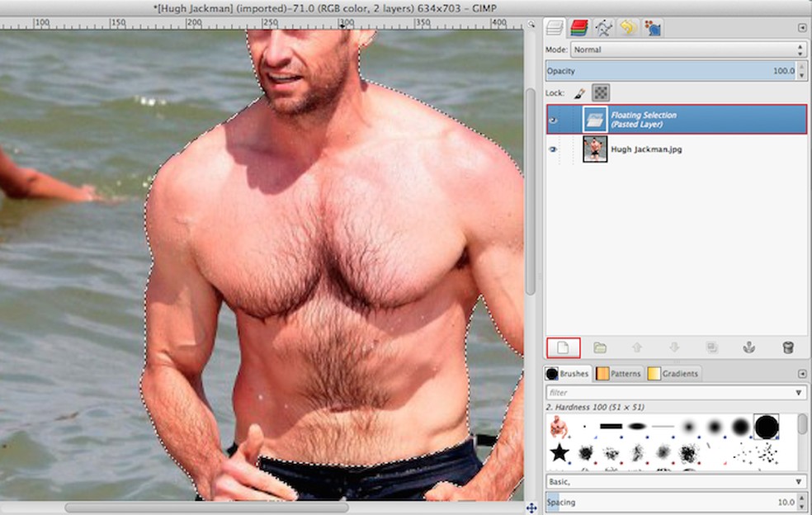Open the brush filter dropdown arrow
Screen dimensions: 812x515
click(799, 393)
